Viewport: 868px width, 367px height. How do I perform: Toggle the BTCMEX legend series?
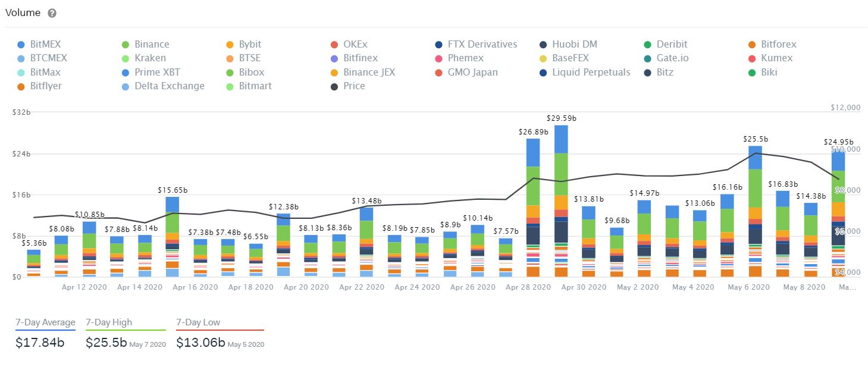pyautogui.click(x=42, y=58)
